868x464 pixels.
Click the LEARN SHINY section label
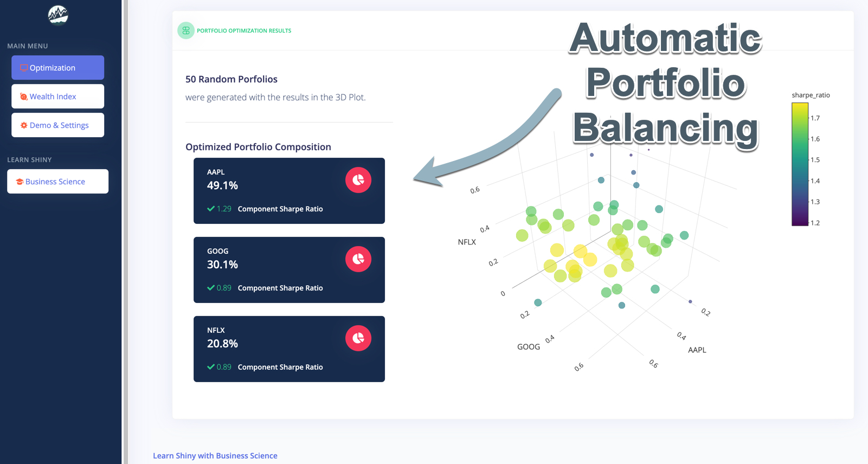pos(29,160)
